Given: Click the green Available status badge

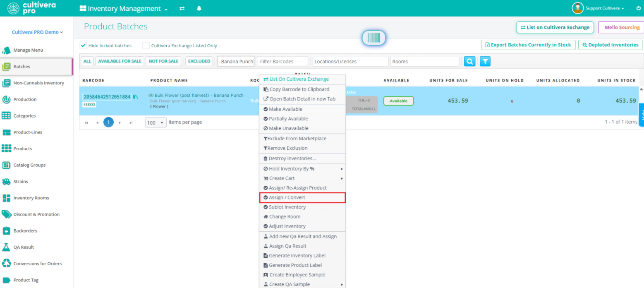Looking at the screenshot, I should 398,101.
